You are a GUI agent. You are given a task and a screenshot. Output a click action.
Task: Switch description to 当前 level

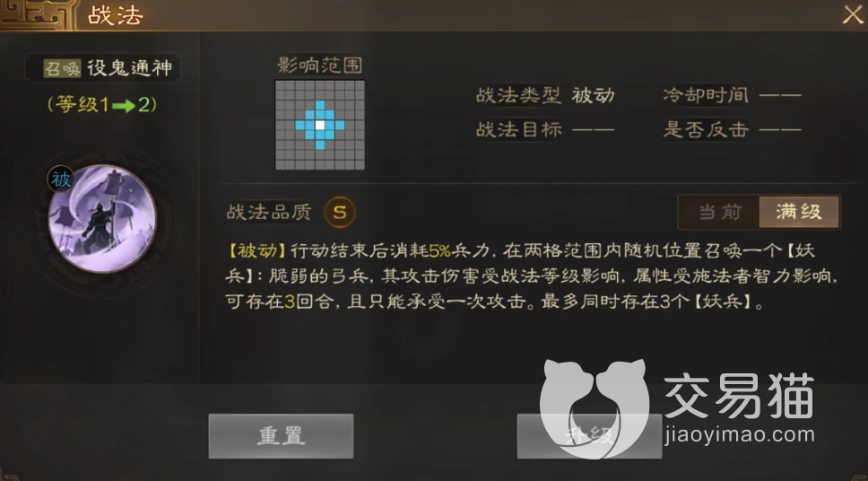pos(720,212)
